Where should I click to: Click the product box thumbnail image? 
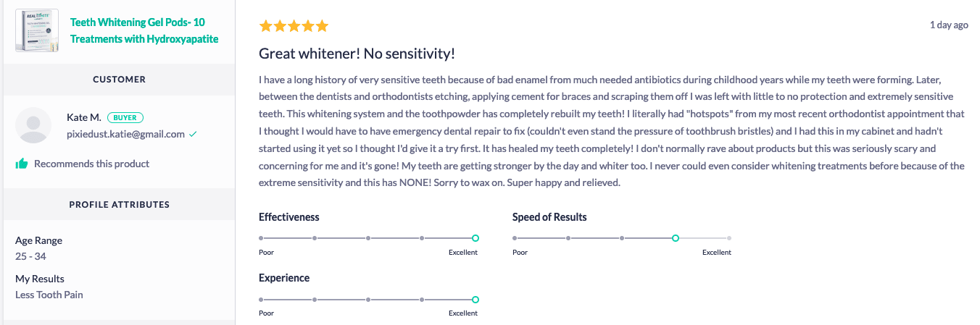tap(37, 30)
